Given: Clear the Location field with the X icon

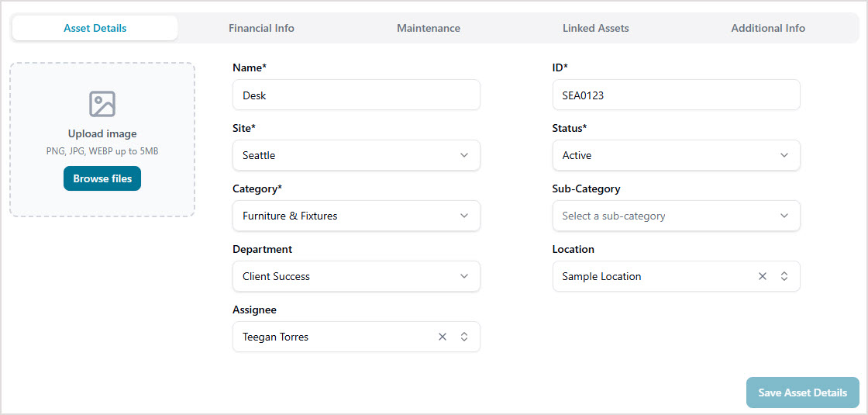Looking at the screenshot, I should pyautogui.click(x=763, y=276).
